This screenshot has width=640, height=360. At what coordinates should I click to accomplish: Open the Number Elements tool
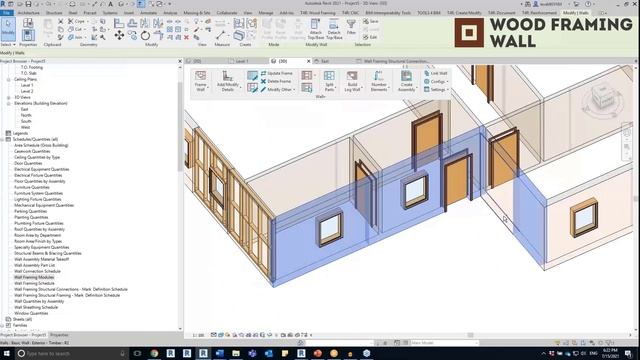pos(379,81)
